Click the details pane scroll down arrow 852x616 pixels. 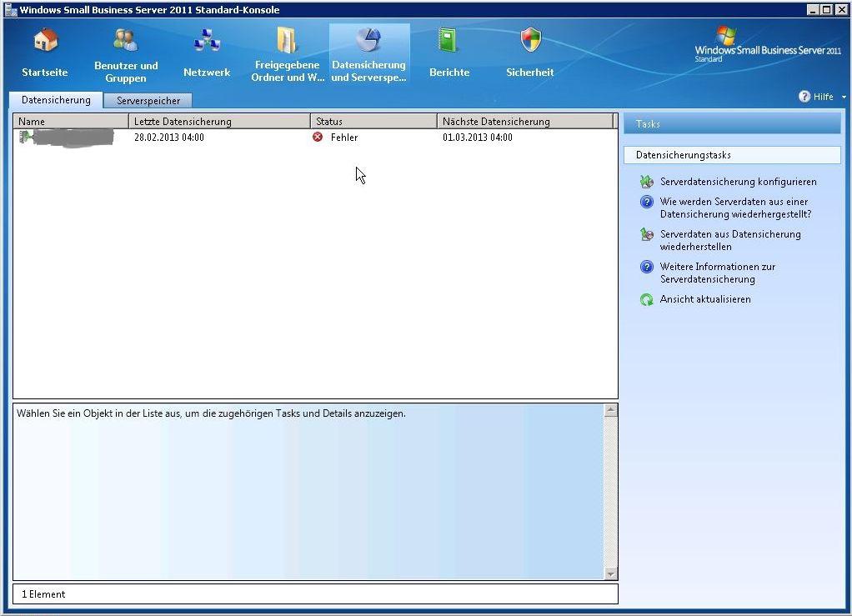click(611, 573)
